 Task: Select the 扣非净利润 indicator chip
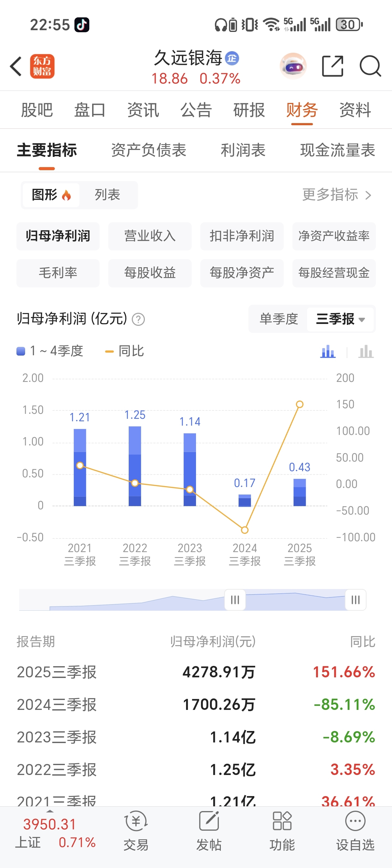[x=242, y=236]
